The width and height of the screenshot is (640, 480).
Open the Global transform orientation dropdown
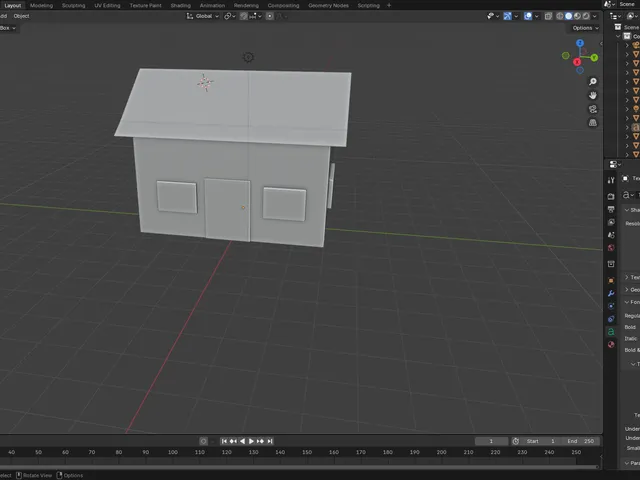point(203,16)
